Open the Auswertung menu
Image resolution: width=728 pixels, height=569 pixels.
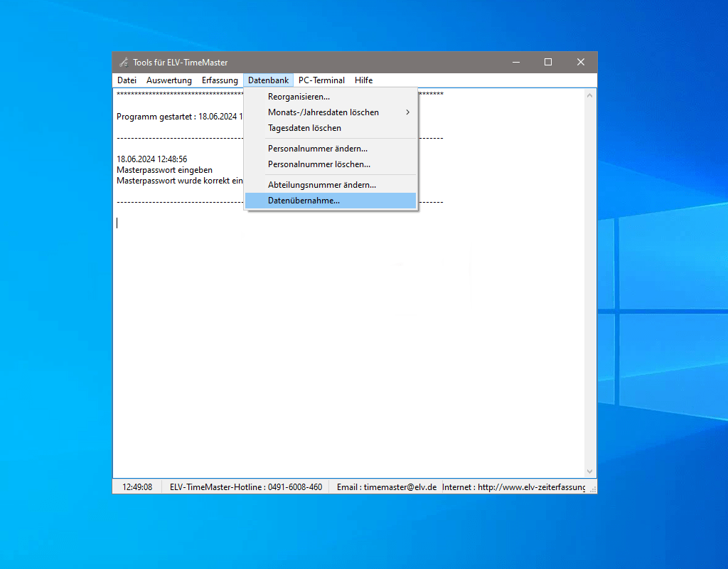click(x=169, y=80)
